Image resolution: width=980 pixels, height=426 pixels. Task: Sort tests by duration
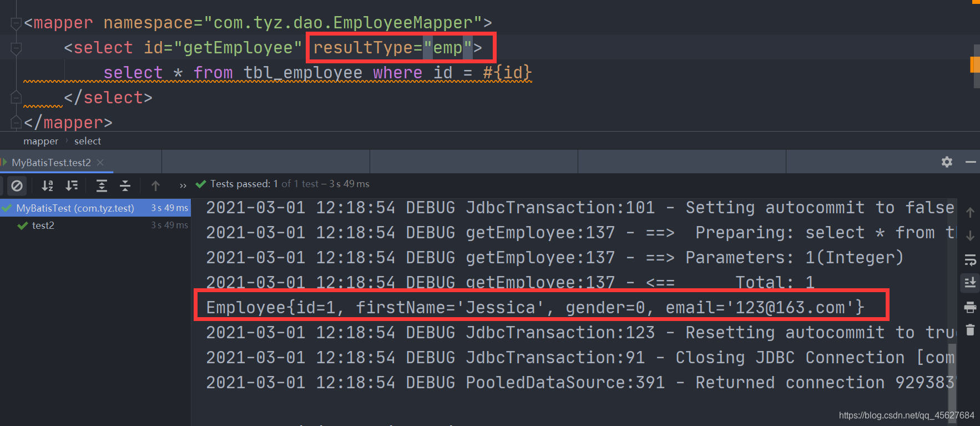point(72,186)
